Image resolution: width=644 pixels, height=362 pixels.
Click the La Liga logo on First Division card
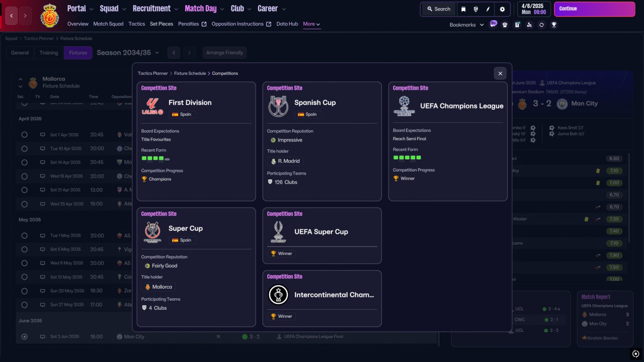pos(152,106)
